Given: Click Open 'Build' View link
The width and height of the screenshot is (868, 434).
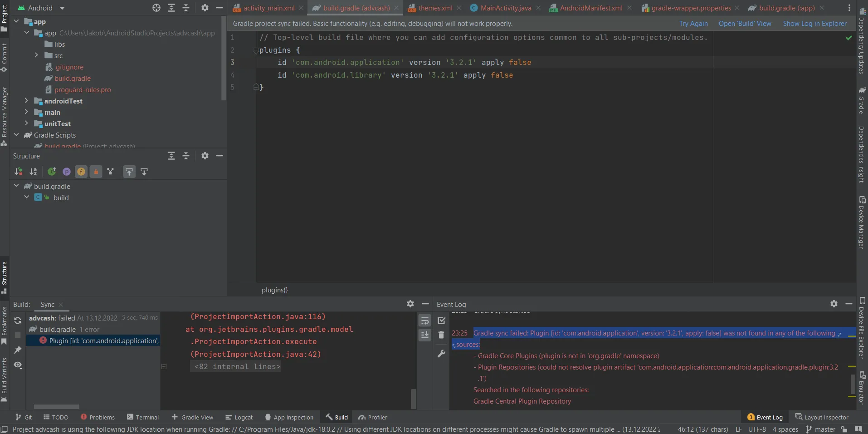Looking at the screenshot, I should (x=745, y=24).
